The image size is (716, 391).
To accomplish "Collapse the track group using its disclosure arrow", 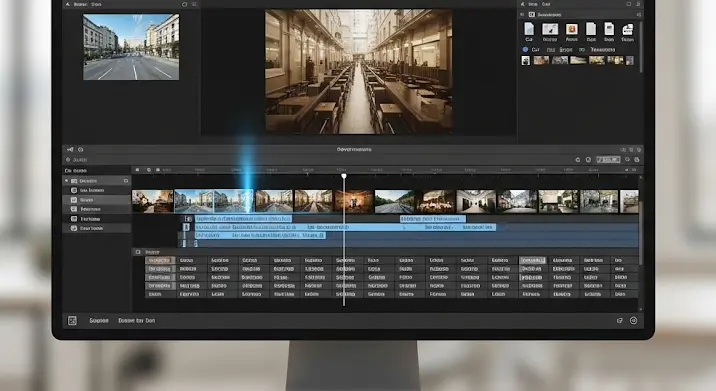I will pyautogui.click(x=66, y=181).
